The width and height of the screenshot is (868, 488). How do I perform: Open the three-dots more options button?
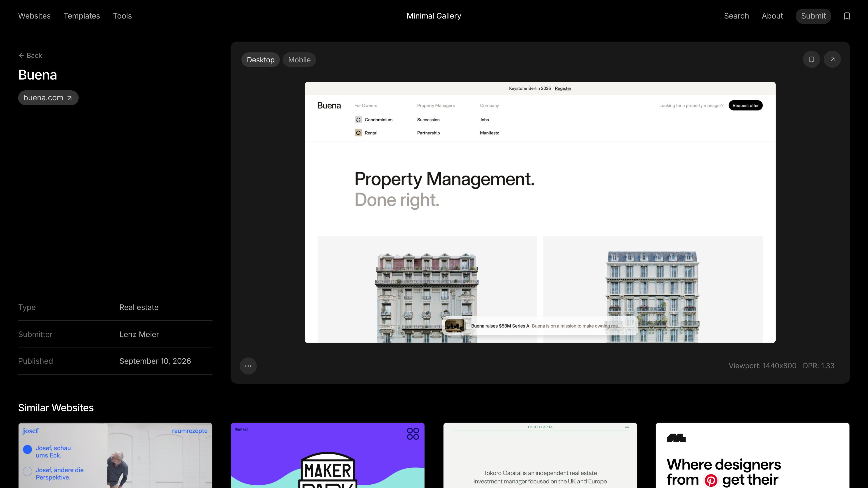point(248,366)
